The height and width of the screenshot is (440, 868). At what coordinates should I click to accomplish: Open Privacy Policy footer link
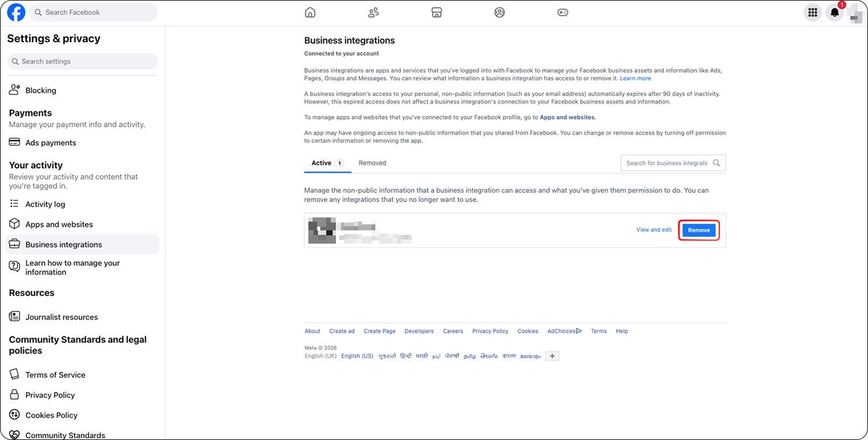point(490,331)
